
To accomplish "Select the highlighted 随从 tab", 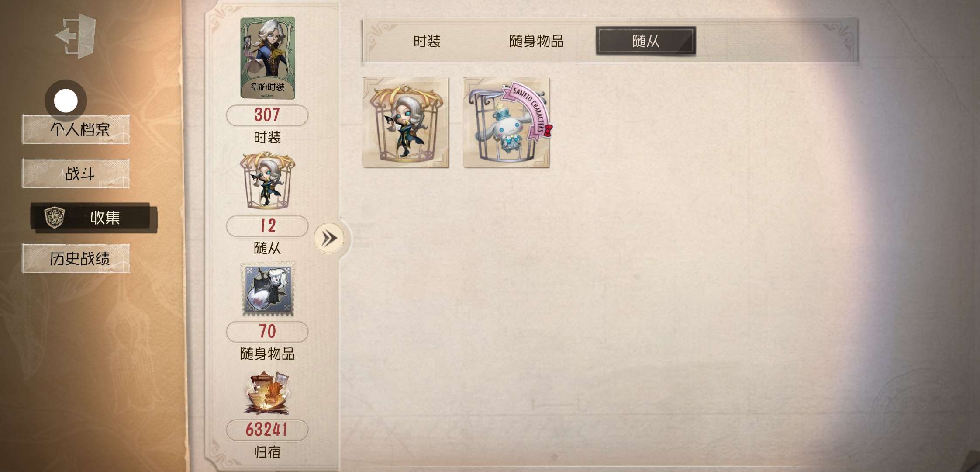I will (645, 41).
